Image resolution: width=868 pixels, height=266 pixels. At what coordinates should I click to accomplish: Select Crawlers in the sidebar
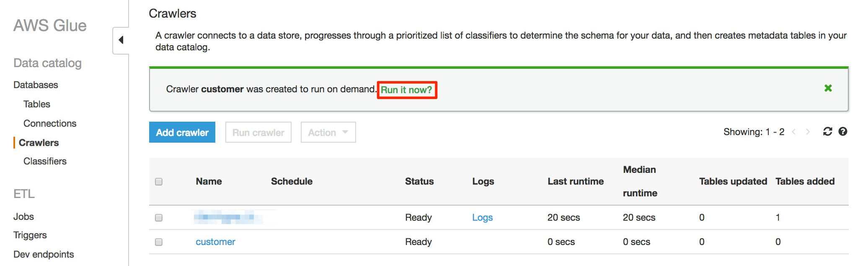[39, 143]
